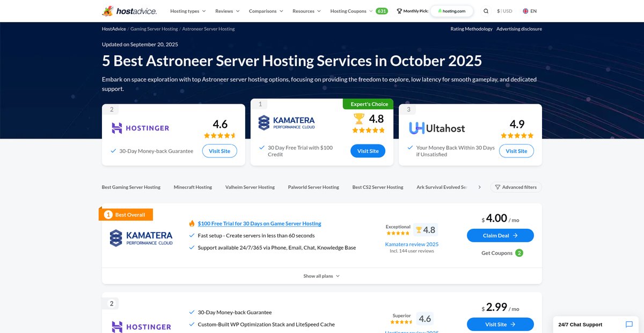
Task: Open the Resources dropdown
Action: (306, 11)
